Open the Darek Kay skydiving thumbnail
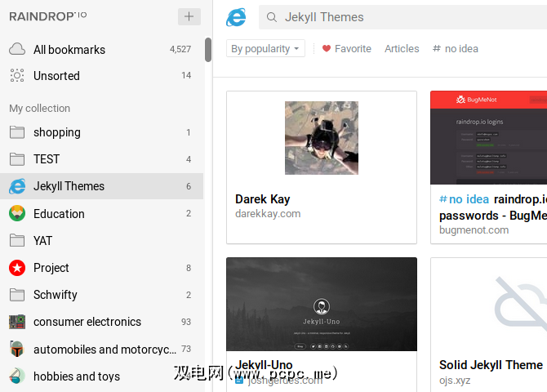This screenshot has width=547, height=392. coord(322,138)
